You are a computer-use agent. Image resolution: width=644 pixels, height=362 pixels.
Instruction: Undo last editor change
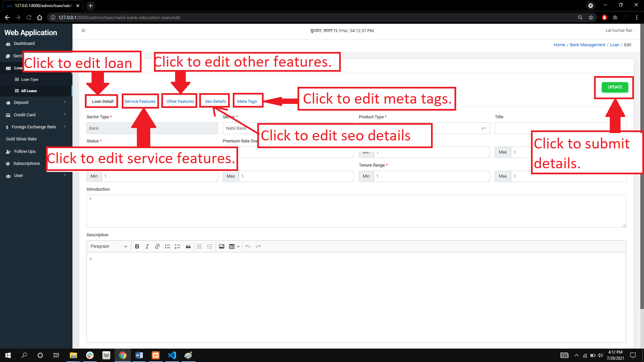tap(248, 246)
